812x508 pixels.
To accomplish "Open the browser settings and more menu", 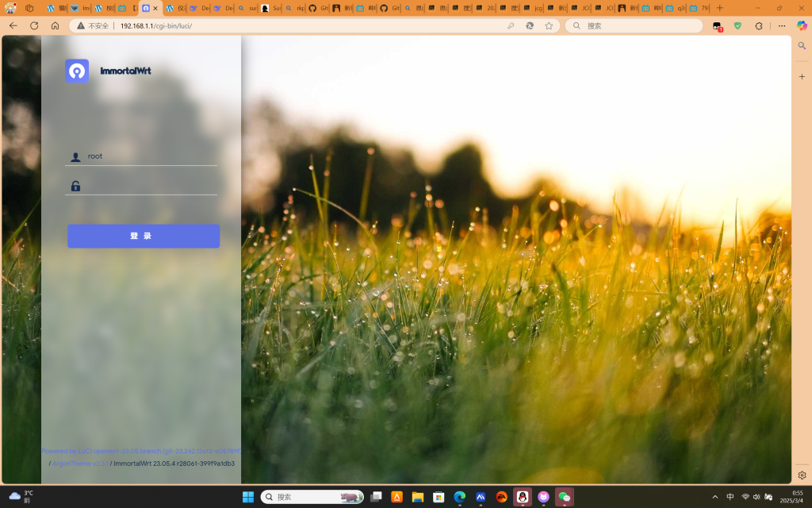I will (x=782, y=25).
